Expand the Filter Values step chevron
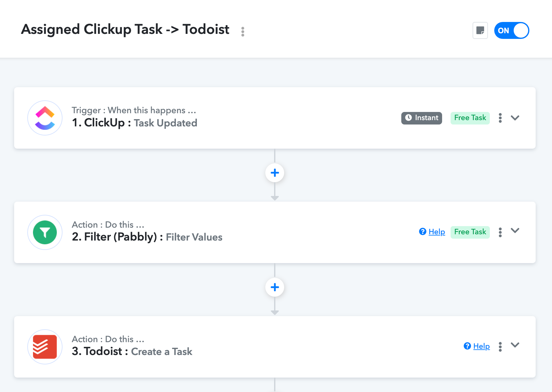The image size is (552, 392). click(x=515, y=230)
